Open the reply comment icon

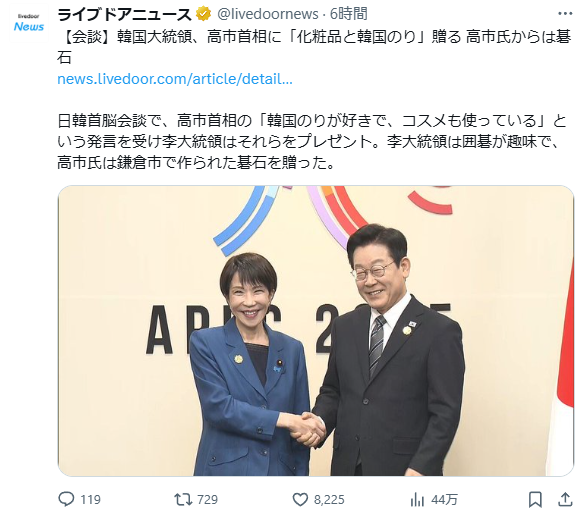click(66, 499)
